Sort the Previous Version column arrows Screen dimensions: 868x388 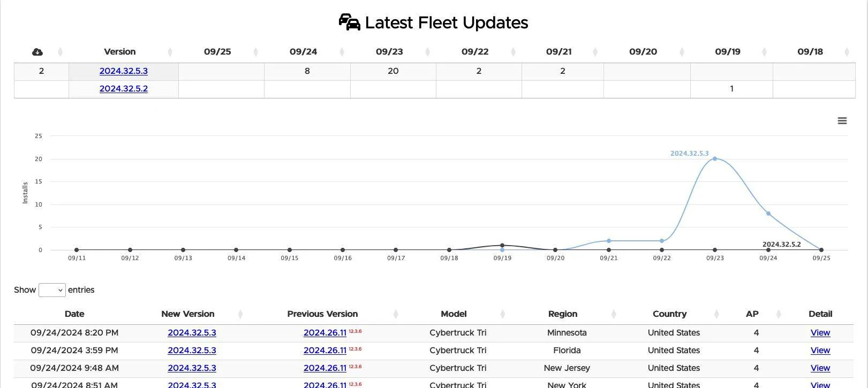point(396,314)
